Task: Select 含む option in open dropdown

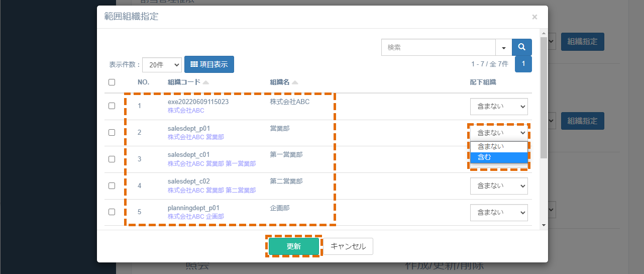Action: point(499,157)
